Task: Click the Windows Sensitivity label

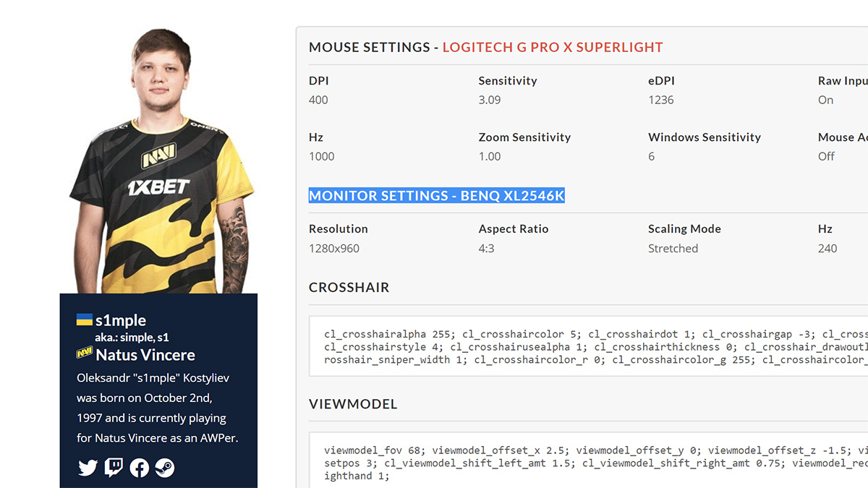Action: click(705, 137)
